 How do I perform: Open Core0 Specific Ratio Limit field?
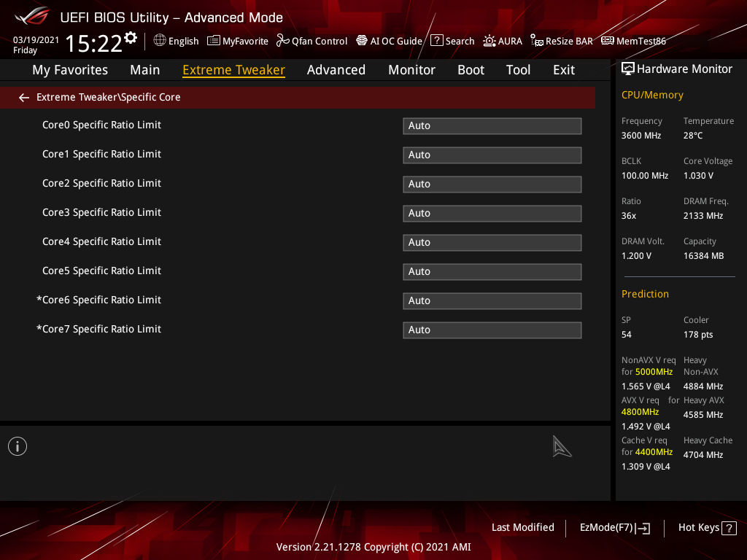(x=492, y=125)
